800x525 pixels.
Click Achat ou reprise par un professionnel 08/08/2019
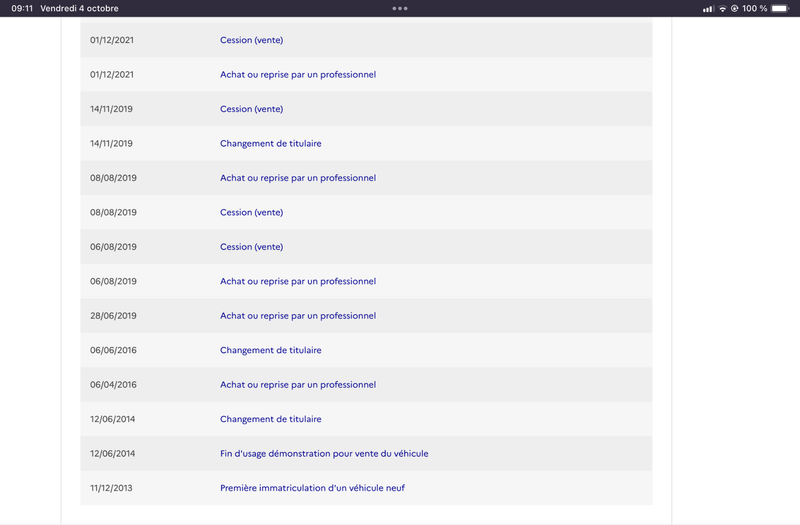tap(298, 178)
